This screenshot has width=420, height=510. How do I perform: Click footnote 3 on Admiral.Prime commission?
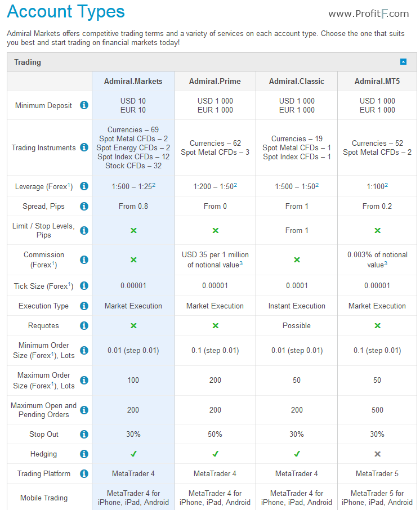tap(241, 263)
